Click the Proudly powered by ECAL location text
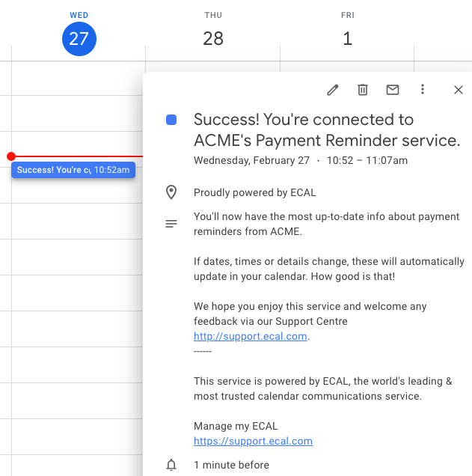 coord(254,192)
